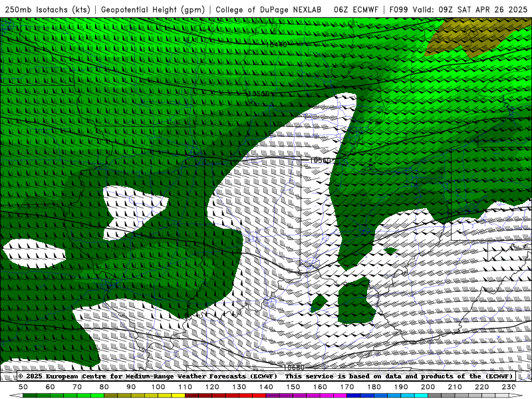Click the "140" value on the color scale
Image resolution: width=532 pixels, height=399 pixels.
266,387
